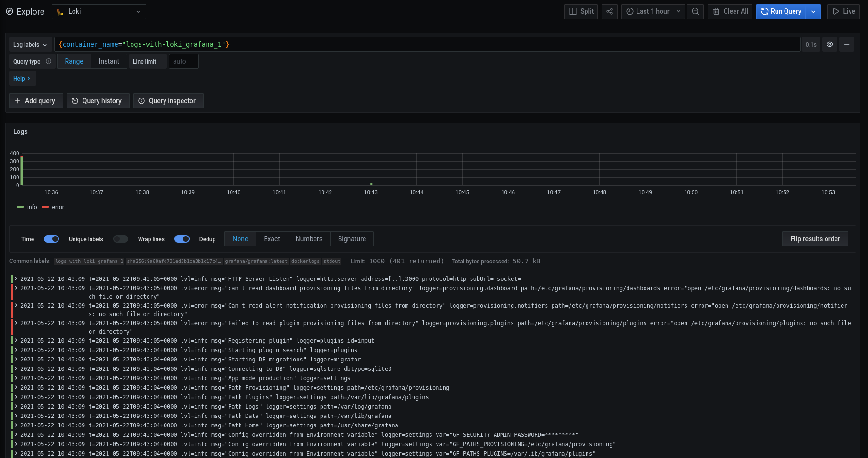Click the Query type info icon
The image size is (868, 458).
coord(49,61)
